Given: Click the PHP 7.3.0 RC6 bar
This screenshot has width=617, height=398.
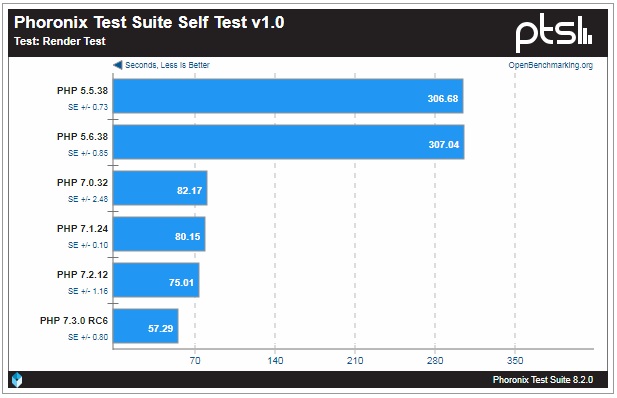Looking at the screenshot, I should [x=146, y=326].
